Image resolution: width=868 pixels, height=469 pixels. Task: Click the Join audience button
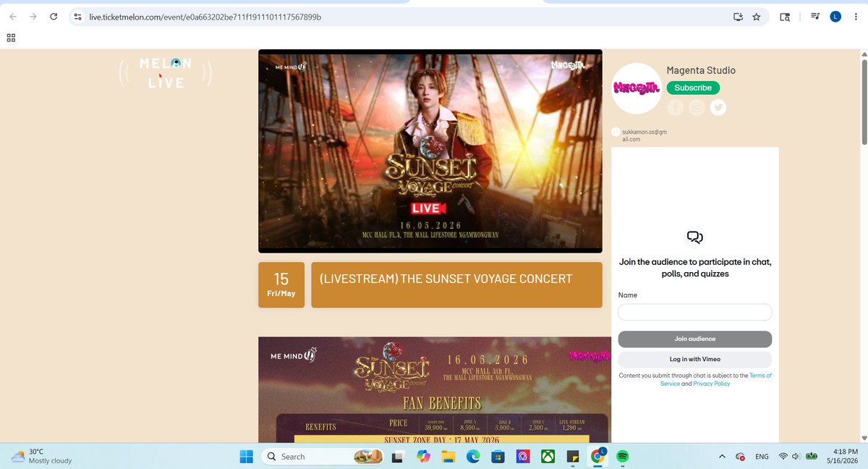pos(694,339)
